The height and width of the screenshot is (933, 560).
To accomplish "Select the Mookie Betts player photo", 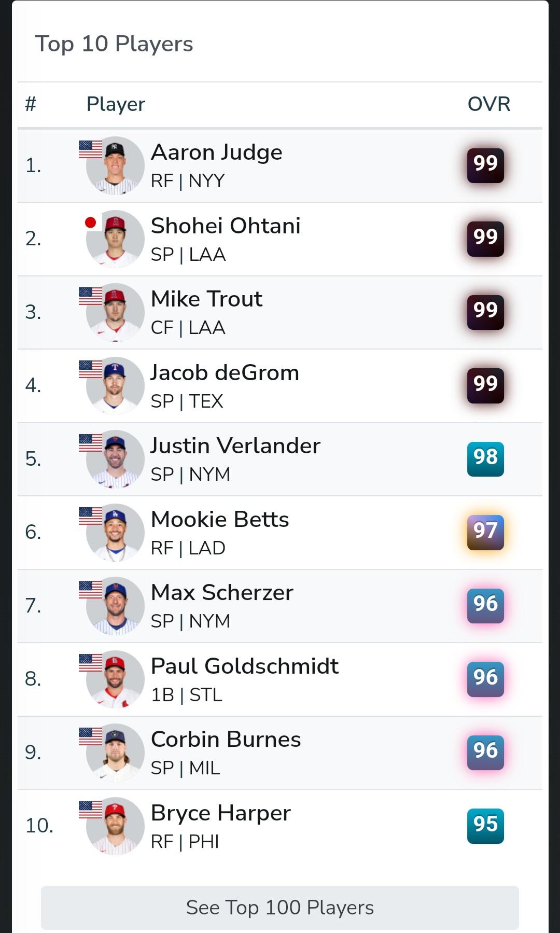I will 115,533.
